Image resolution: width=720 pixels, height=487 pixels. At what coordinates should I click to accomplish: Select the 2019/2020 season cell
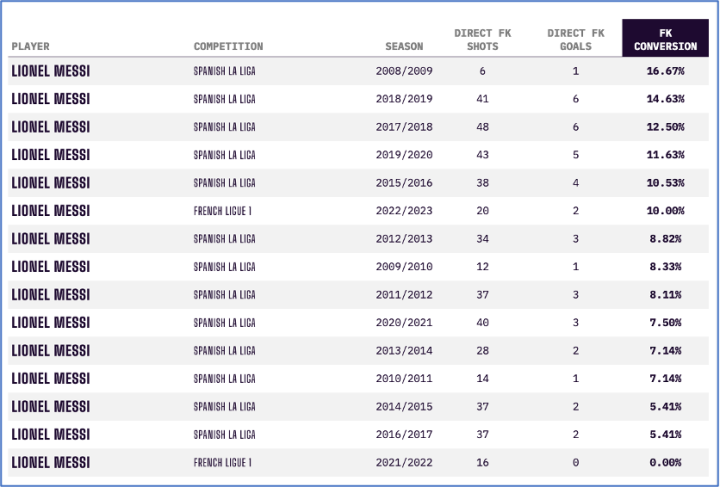(403, 155)
